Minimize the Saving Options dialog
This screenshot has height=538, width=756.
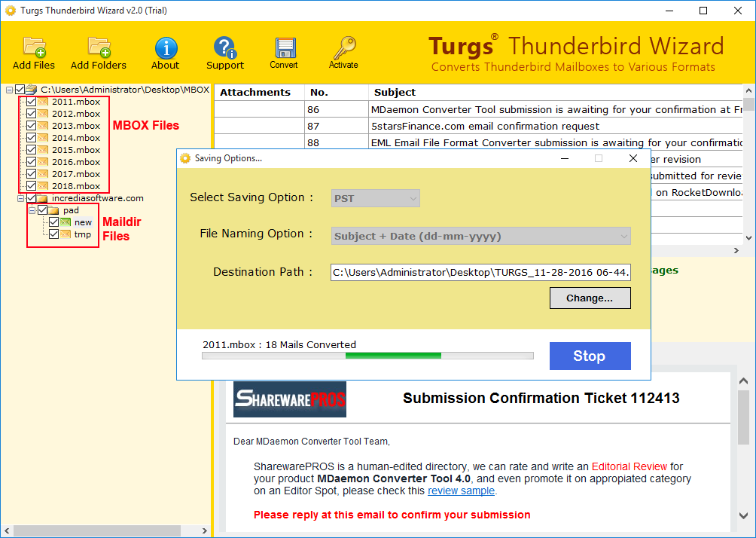click(x=565, y=158)
